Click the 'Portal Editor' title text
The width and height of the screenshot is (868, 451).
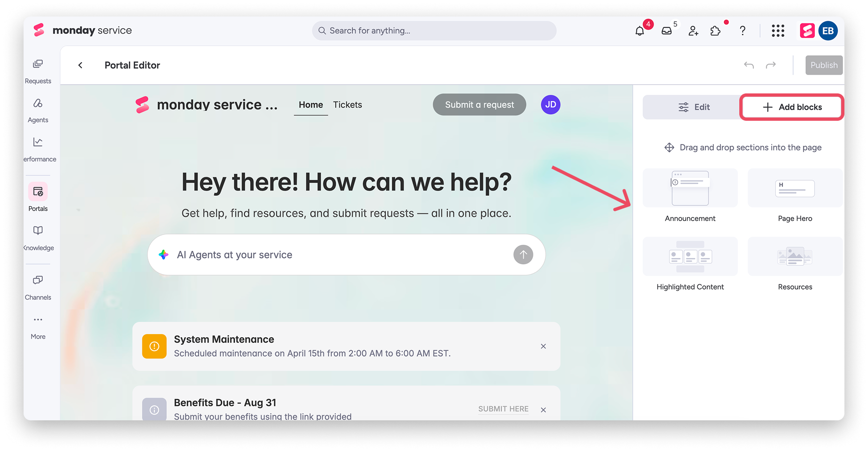point(132,65)
